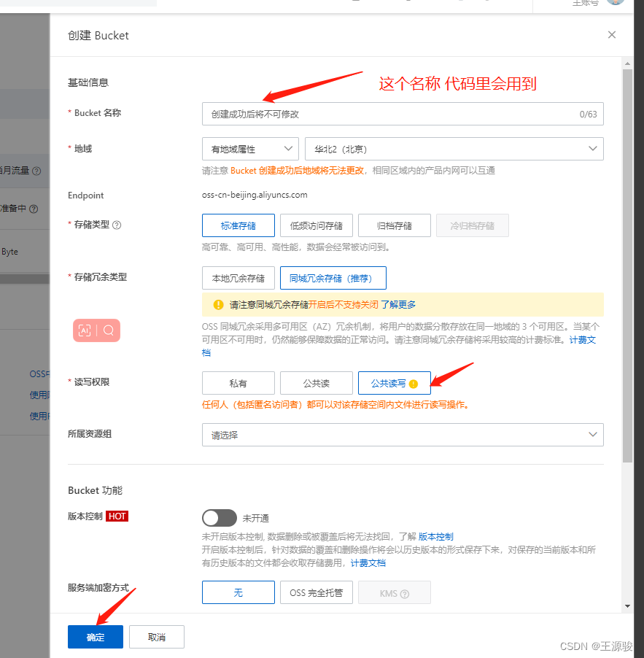The width and height of the screenshot is (644, 658).
Task: Click help icon beside 准备中 in background page
Action: click(34, 209)
